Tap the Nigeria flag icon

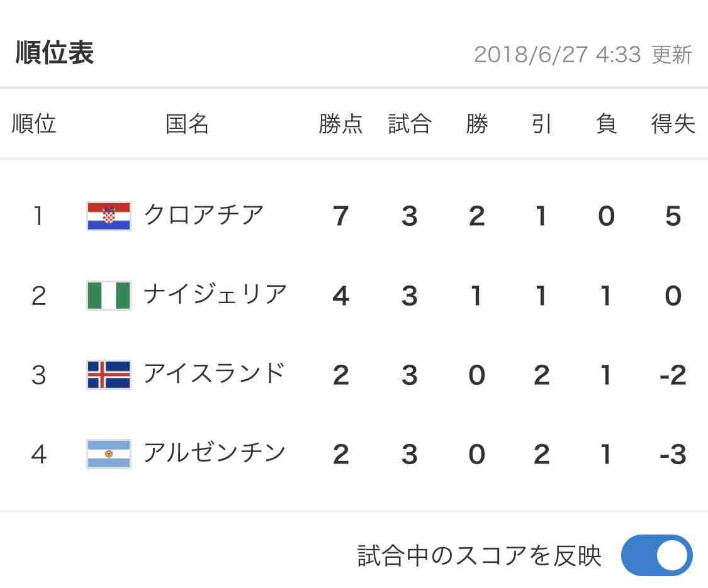pos(109,296)
